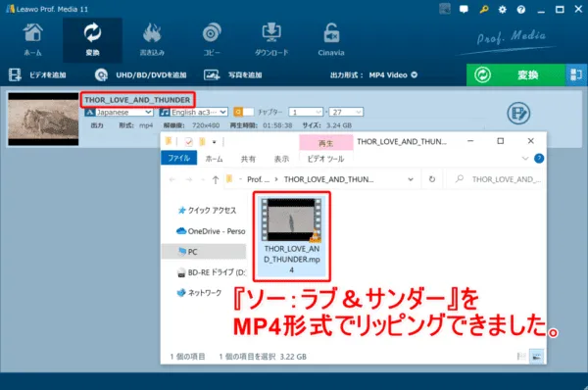This screenshot has height=390, width=588.
Task: Open the Convert (変換) module tab
Action: [x=92, y=40]
